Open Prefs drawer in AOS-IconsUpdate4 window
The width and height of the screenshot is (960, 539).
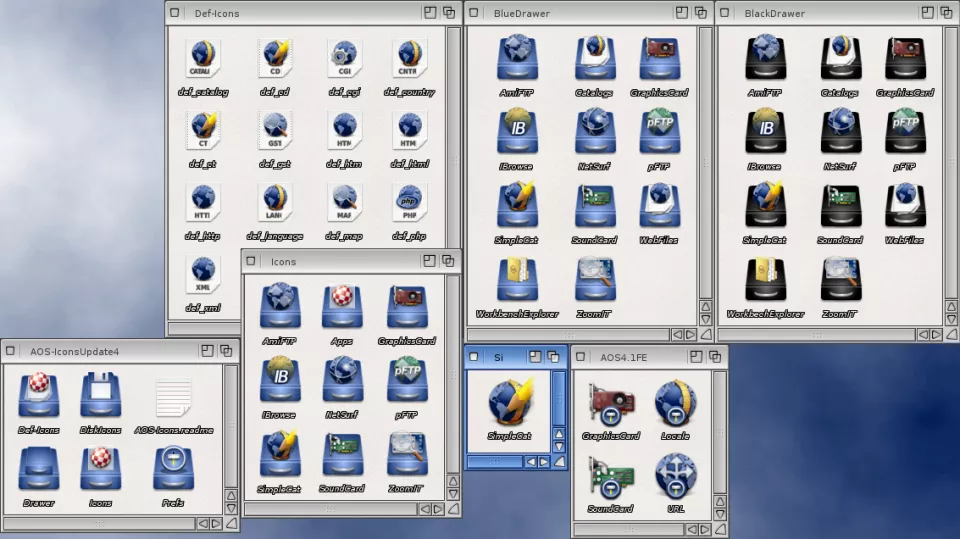click(x=173, y=469)
